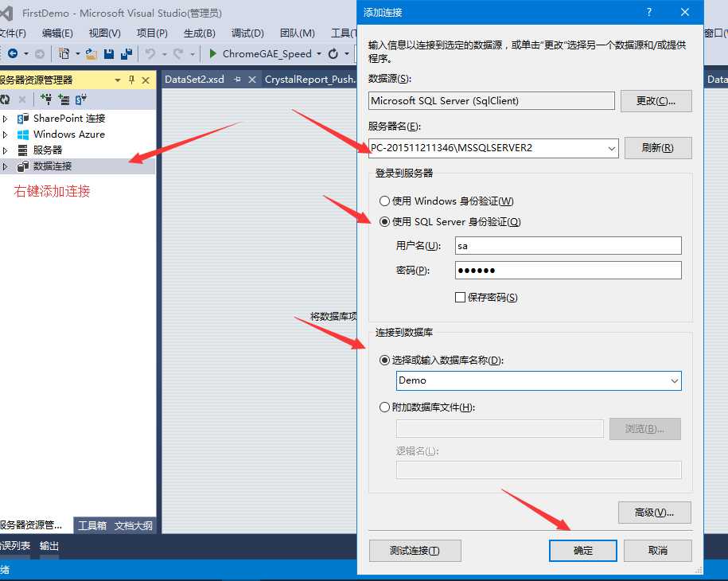Open the help question mark in 添加连接 dialog
Screen dimensions: 728x581
(649, 12)
